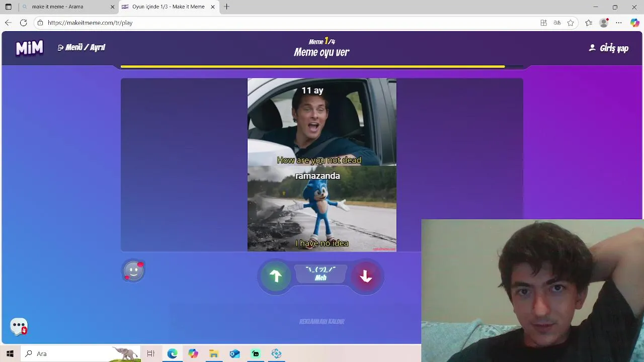Open Outlook from taskbar

tap(235, 353)
